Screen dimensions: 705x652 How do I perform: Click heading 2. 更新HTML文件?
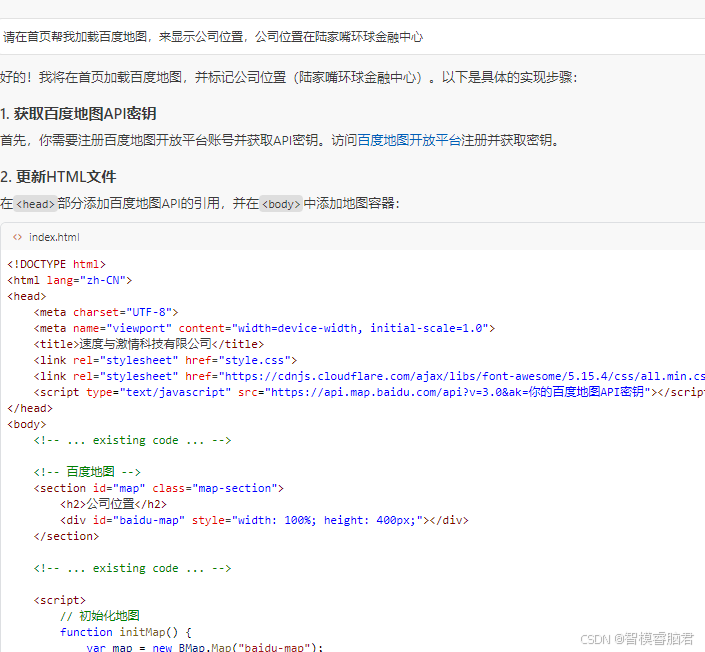pos(58,177)
